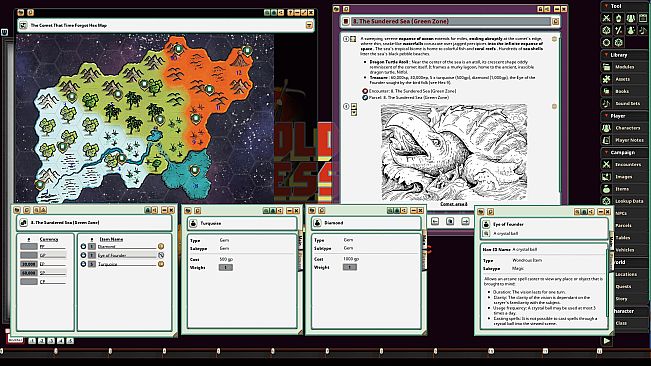Screen dimensions: 651x366
Task: Move image block up in story
Action: (354, 106)
